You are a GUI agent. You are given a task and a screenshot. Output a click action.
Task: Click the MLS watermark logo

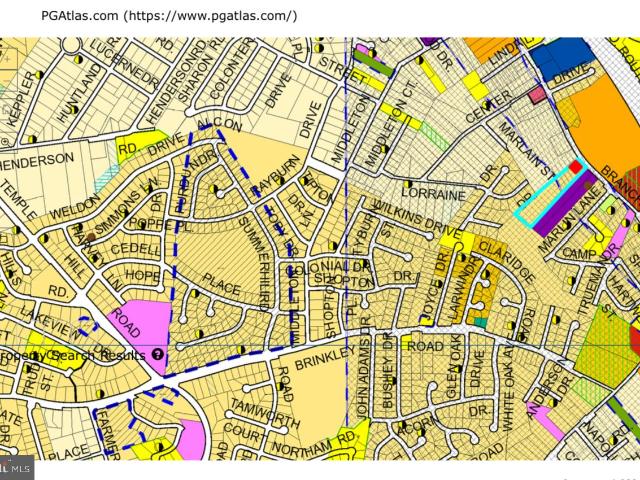click(x=16, y=468)
